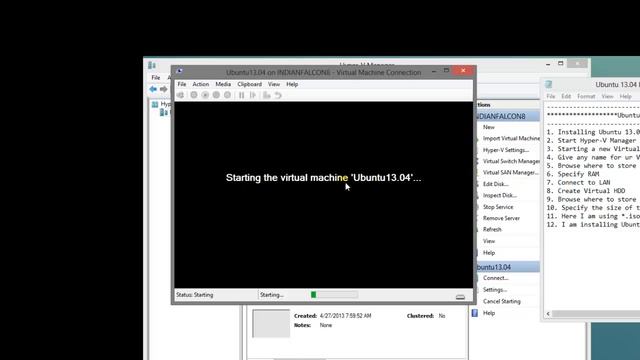Open Help menu in Notepad window
The image size is (640, 360).
625,96
